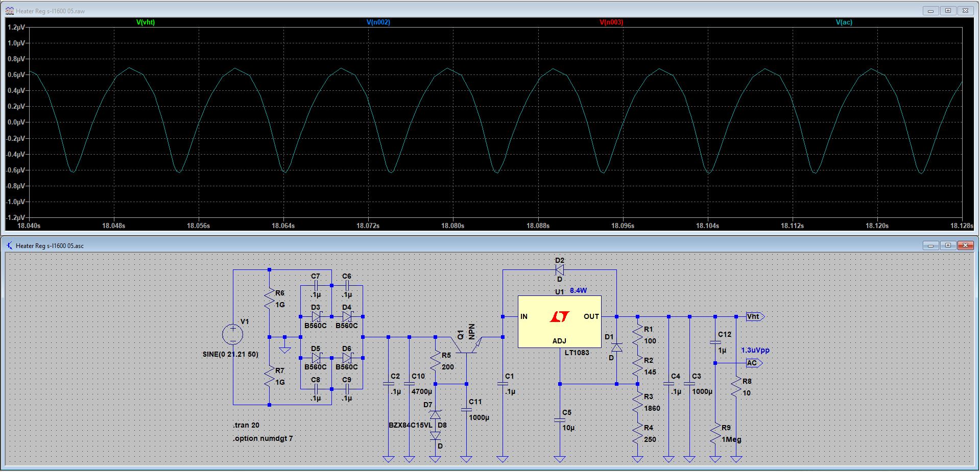Viewport: 980px width, 472px height.
Task: Click the 18.080s time axis label
Action: [x=453, y=226]
